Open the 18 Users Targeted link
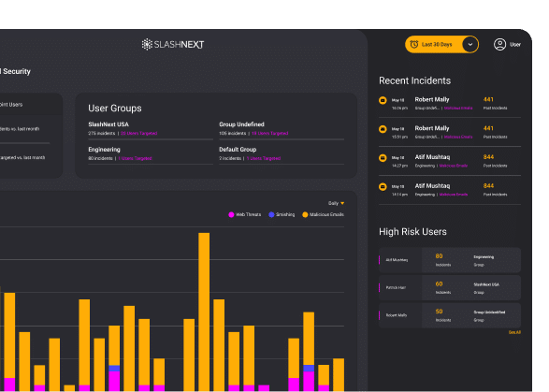Image resolution: width=549 pixels, height=392 pixels. (x=270, y=134)
